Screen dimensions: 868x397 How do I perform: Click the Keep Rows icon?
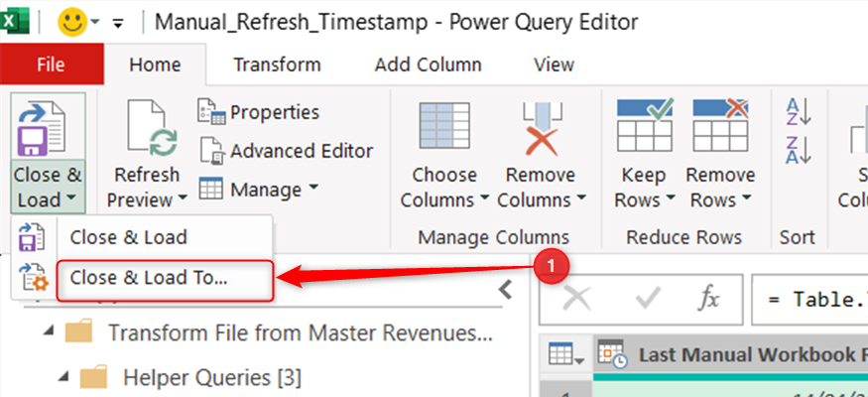click(645, 125)
